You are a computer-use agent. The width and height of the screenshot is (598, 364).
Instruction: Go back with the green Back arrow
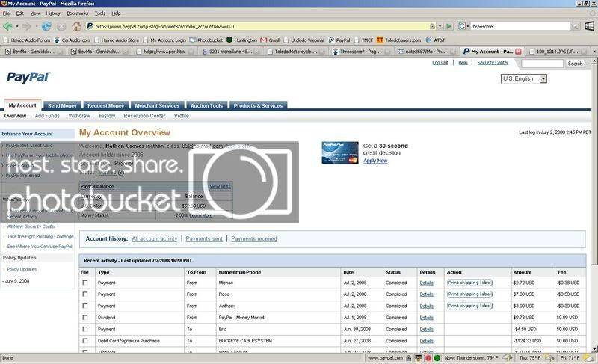tap(7, 26)
